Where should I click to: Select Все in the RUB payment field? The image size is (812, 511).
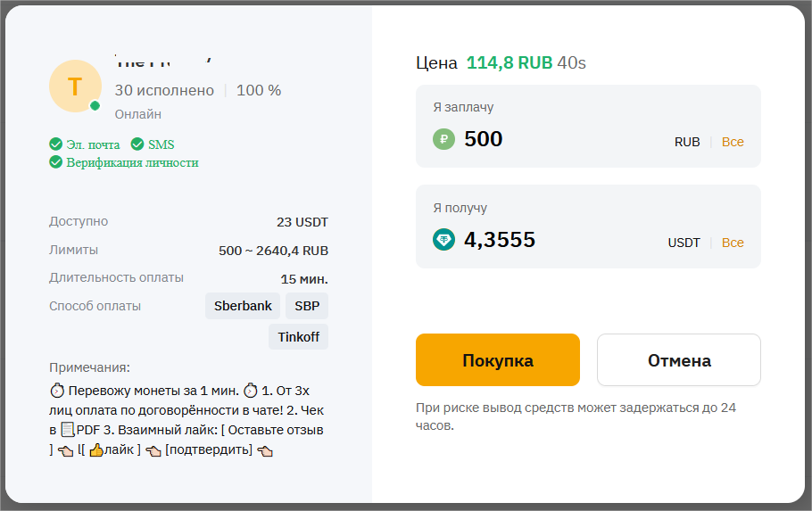[733, 142]
